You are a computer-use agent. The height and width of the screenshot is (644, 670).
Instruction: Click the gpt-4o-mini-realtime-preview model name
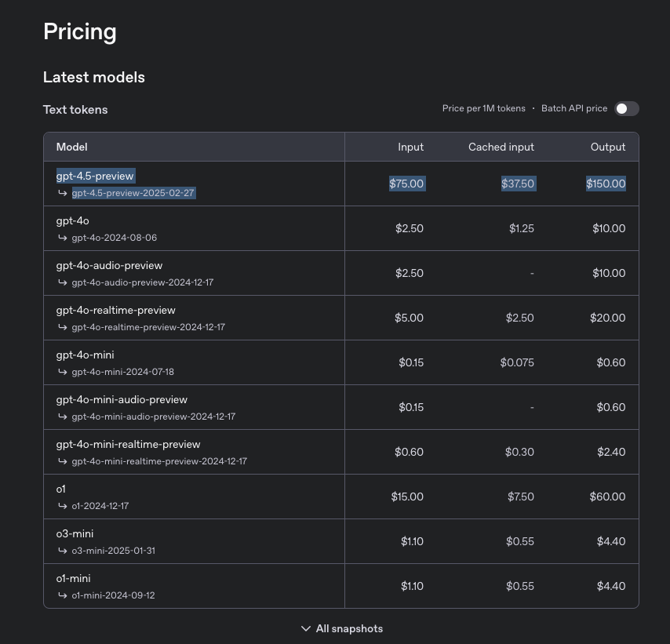click(x=128, y=444)
